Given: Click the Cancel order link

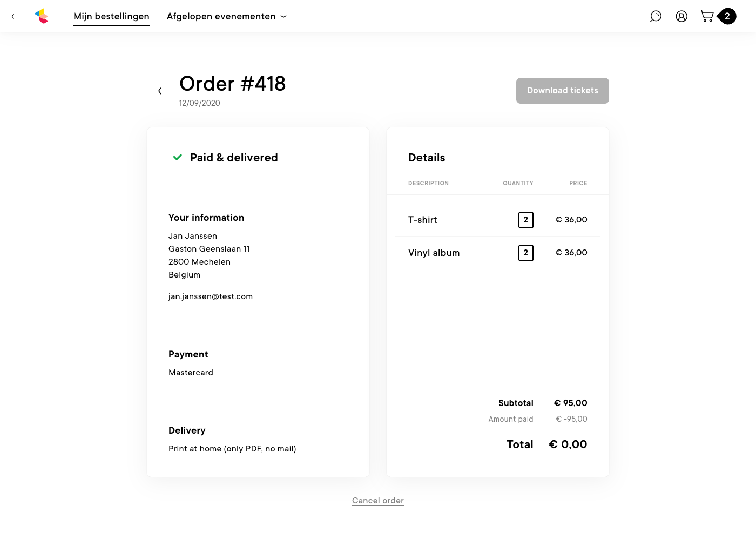Looking at the screenshot, I should coord(378,501).
